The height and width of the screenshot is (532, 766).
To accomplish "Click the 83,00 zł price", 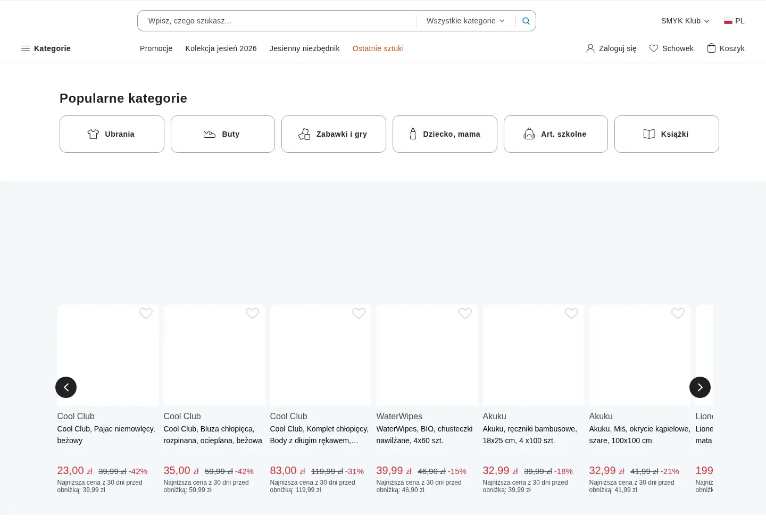I will pos(287,471).
